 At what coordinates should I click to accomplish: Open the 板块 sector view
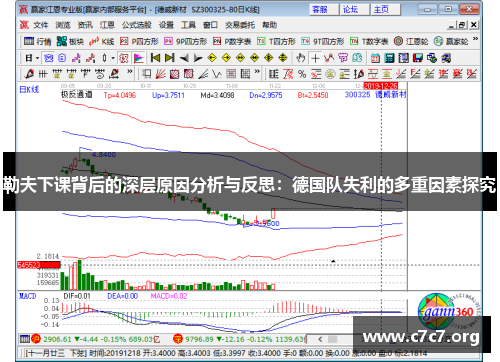point(70,41)
